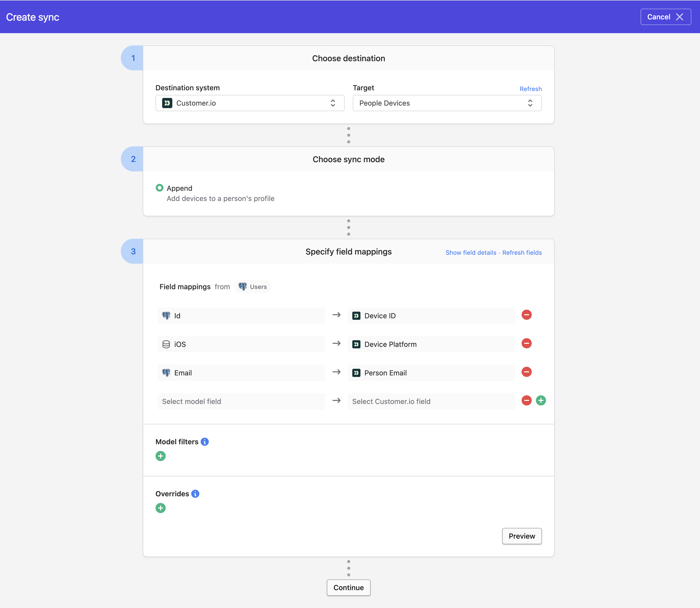Select the Append sync mode radio
This screenshot has width=700, height=608.
tap(159, 188)
